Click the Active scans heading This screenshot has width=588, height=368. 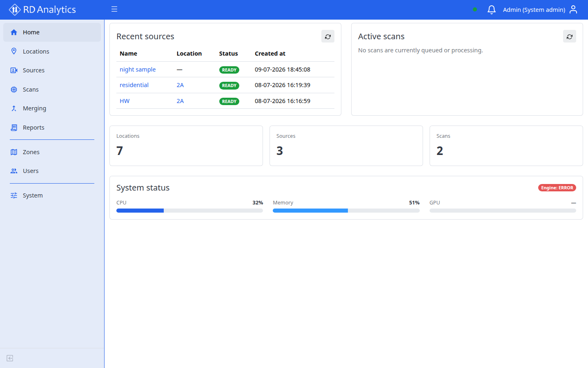coord(381,36)
